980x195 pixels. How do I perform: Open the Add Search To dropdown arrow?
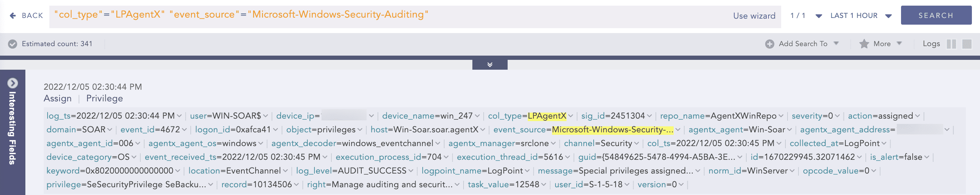pos(836,43)
